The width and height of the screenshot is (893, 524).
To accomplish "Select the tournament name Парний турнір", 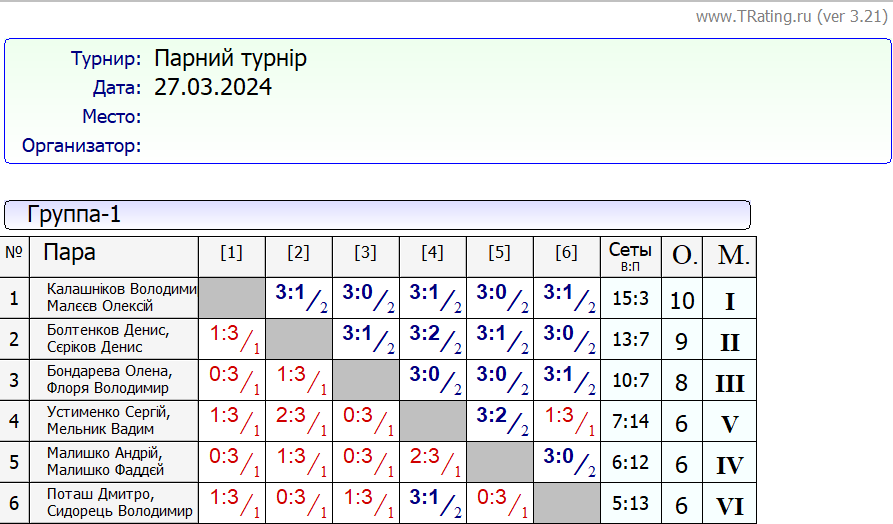I will (x=230, y=59).
